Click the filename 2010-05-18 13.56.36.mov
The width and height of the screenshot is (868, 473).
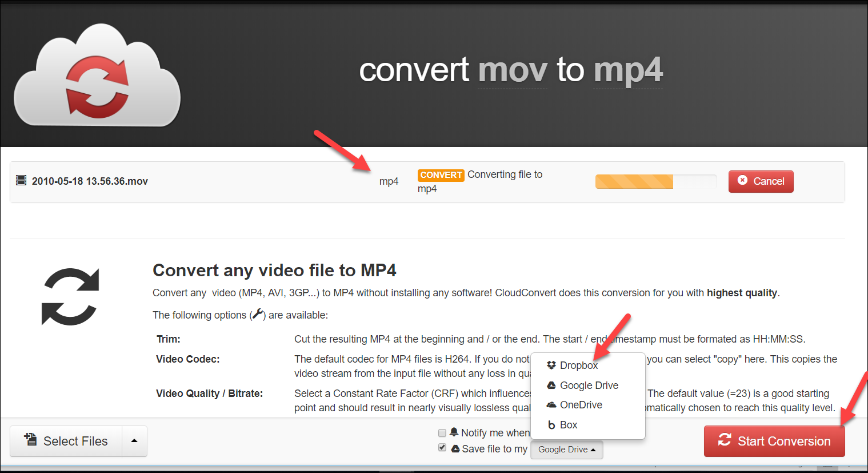coord(90,181)
